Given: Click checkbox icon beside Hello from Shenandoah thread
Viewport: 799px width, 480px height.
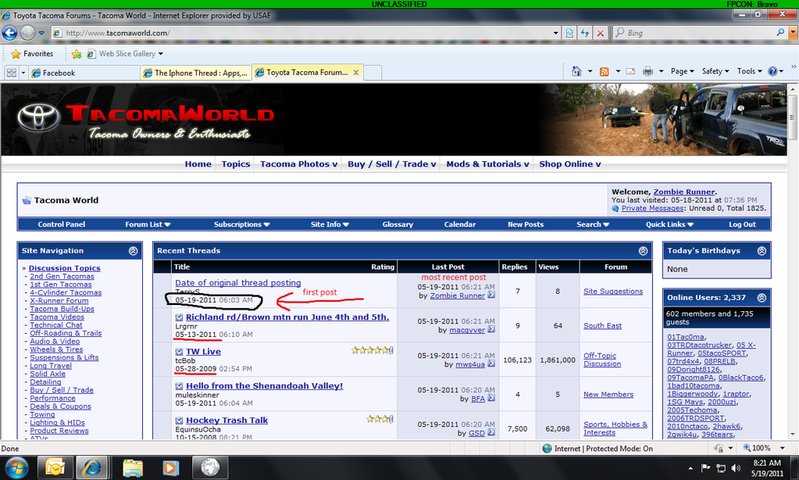Looking at the screenshot, I should (x=179, y=386).
